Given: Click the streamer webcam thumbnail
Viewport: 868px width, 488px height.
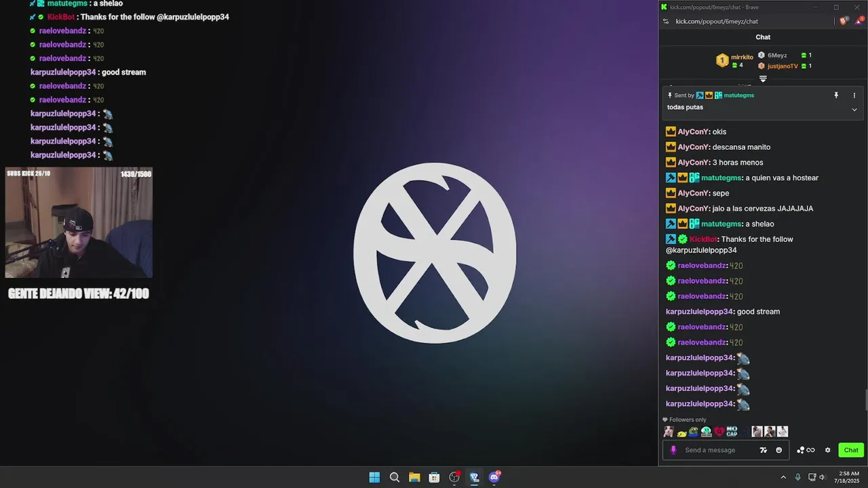Looking at the screenshot, I should coord(79,223).
